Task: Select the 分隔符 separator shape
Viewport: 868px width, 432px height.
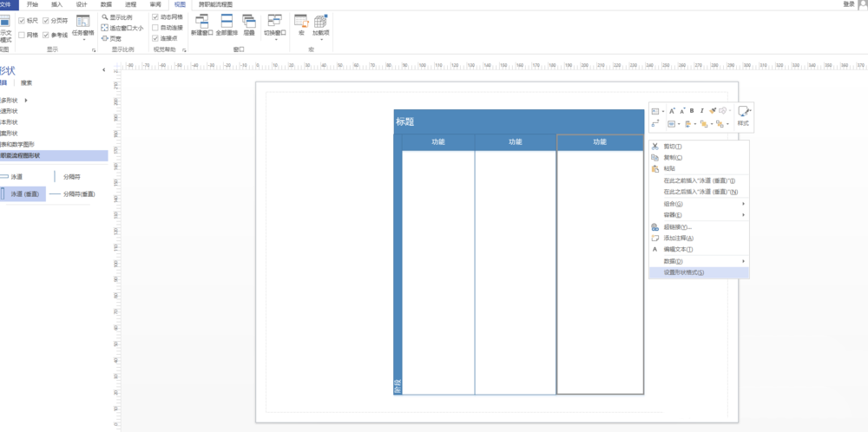Action: tap(68, 177)
